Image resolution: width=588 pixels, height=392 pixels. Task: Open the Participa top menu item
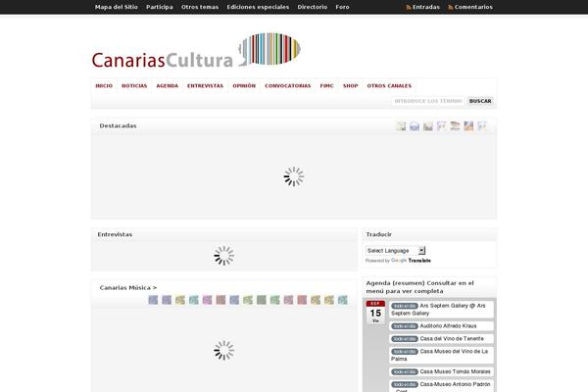pos(160,7)
